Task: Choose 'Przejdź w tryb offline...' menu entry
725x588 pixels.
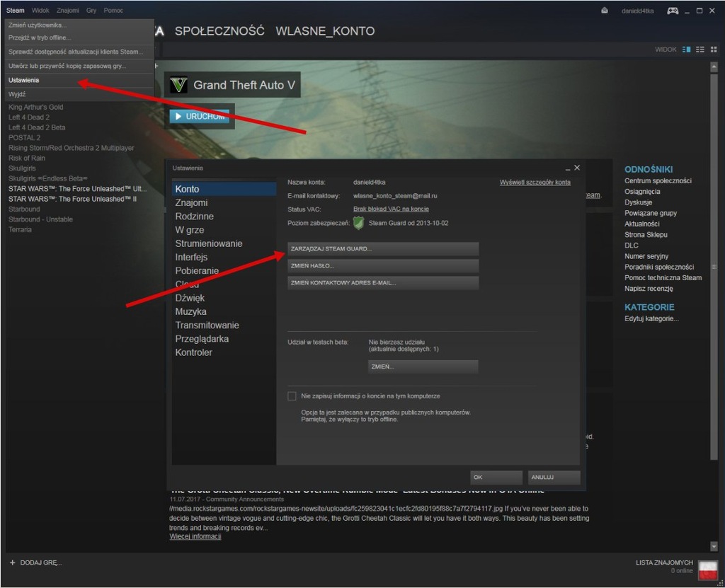Action: [x=79, y=38]
